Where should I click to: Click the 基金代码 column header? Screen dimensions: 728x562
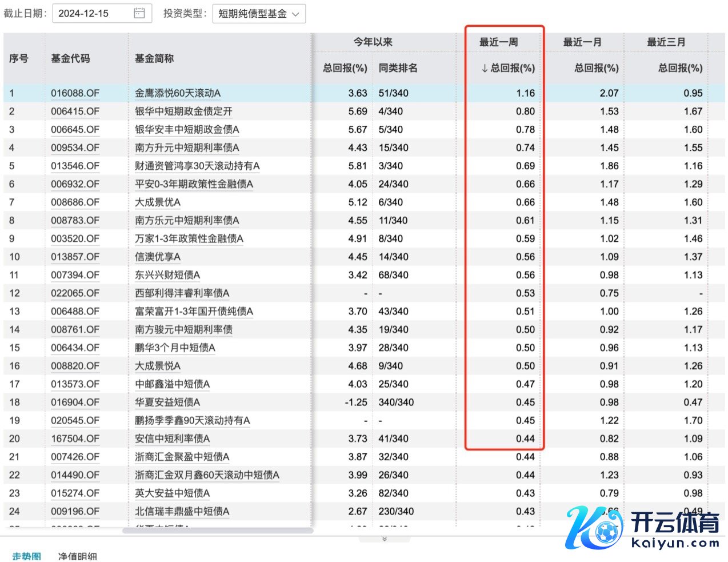pyautogui.click(x=70, y=58)
